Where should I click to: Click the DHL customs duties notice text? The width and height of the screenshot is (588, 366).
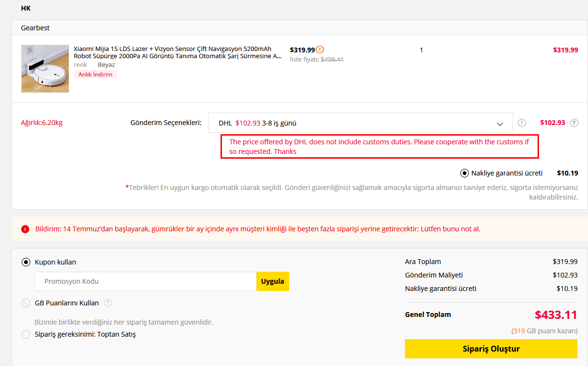379,147
